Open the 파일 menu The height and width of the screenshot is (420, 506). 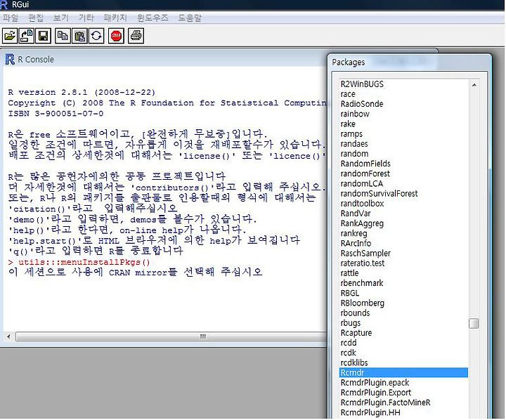tap(11, 18)
